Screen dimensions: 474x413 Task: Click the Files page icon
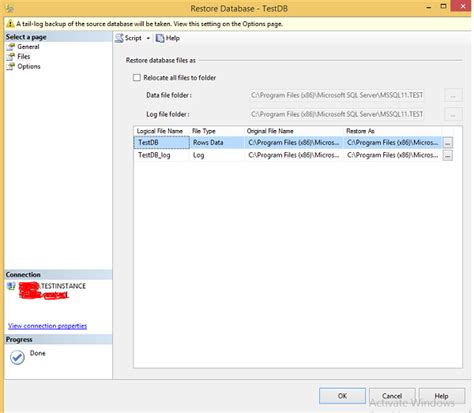point(11,56)
